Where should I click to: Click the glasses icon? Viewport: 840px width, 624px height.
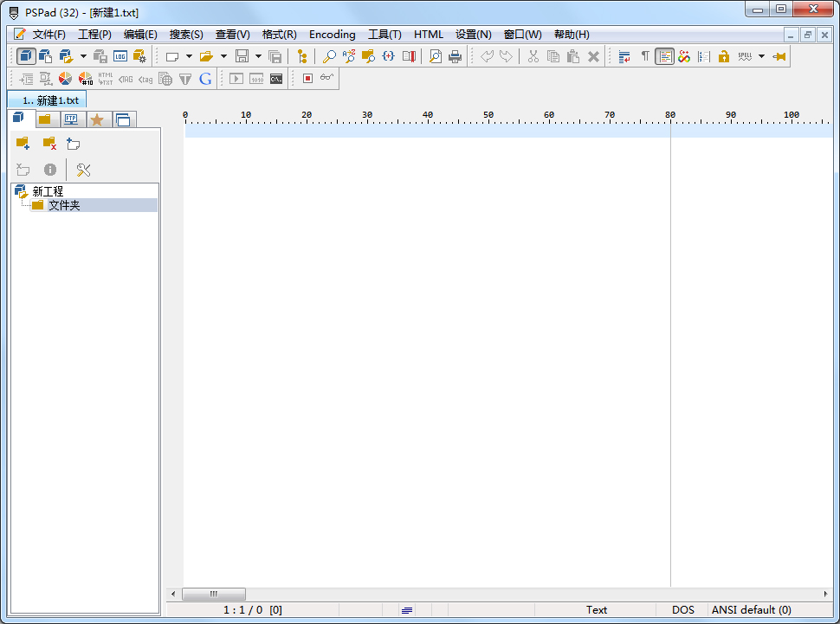[x=326, y=78]
